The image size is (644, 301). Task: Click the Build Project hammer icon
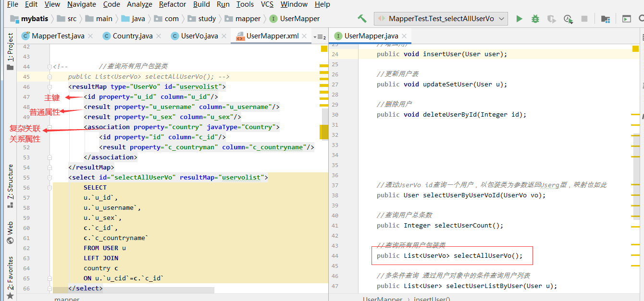(362, 19)
